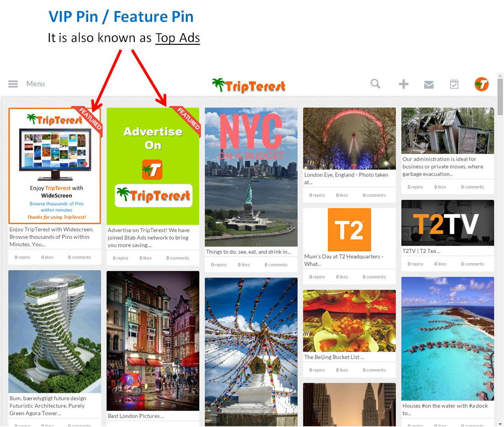Open the 'Best London Pictures' link

136,416
